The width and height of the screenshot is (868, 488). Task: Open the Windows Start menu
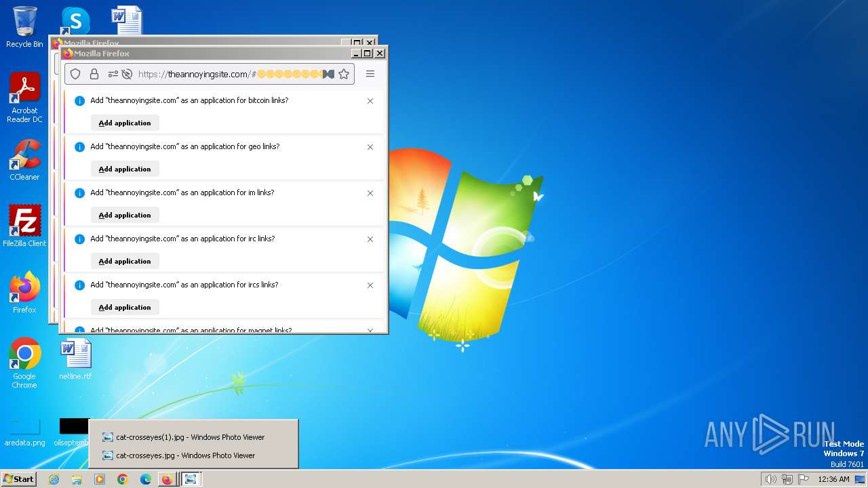point(18,479)
